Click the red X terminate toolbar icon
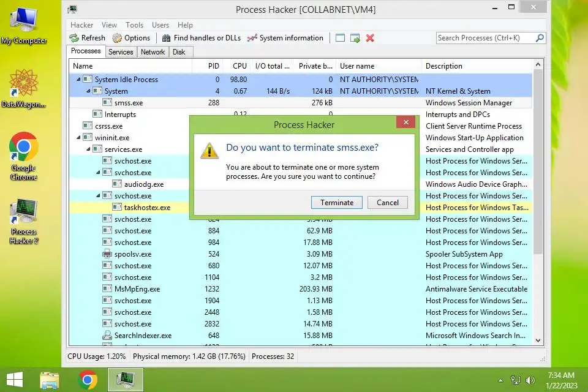 click(x=370, y=38)
